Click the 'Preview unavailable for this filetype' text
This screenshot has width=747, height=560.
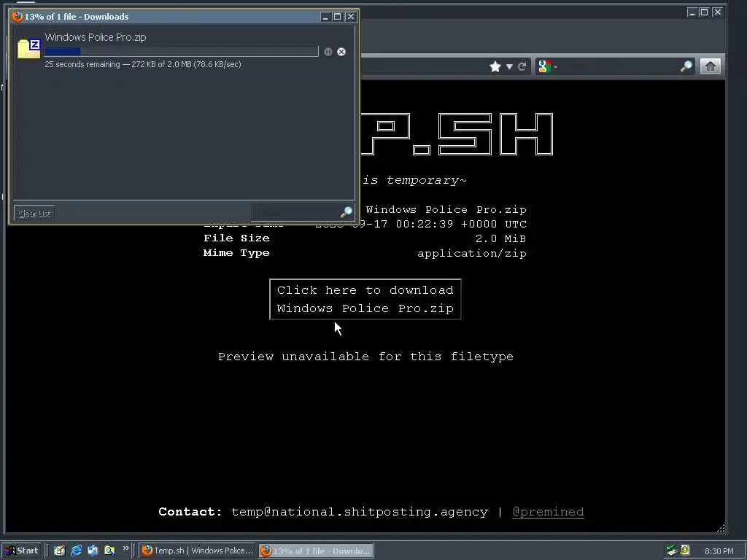click(x=366, y=357)
